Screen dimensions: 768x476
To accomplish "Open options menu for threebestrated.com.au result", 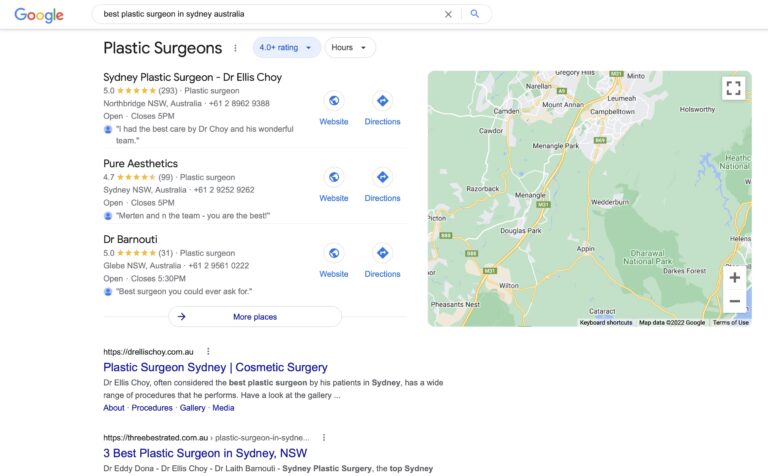I will coord(324,437).
